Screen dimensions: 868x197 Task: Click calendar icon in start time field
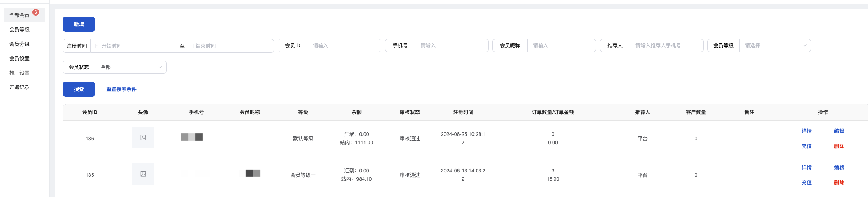click(97, 46)
